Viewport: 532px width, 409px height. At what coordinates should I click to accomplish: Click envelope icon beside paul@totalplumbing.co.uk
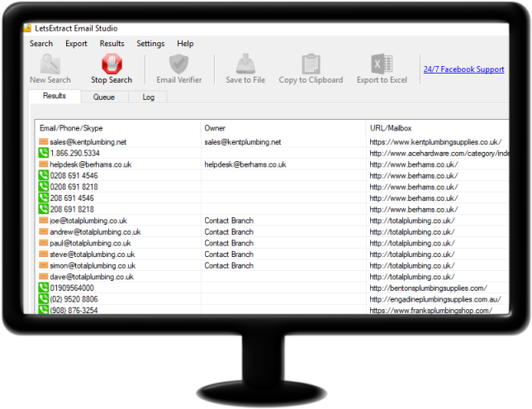click(x=43, y=243)
